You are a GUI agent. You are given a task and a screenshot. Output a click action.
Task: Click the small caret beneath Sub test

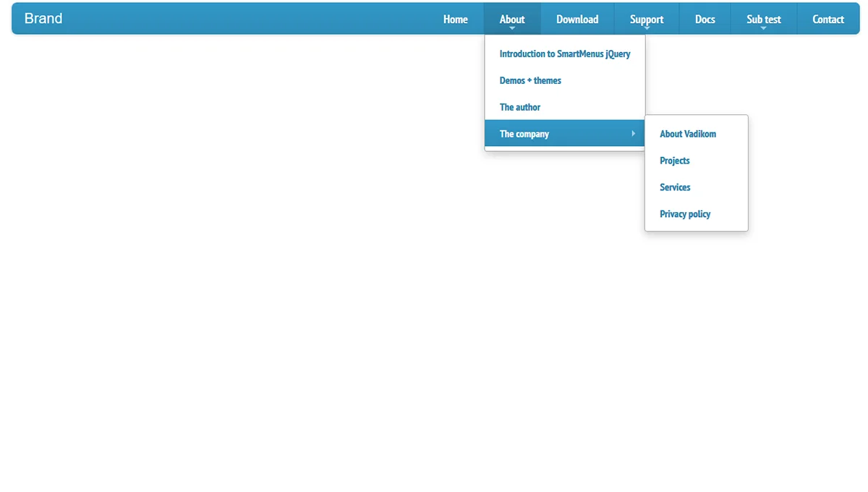764,28
